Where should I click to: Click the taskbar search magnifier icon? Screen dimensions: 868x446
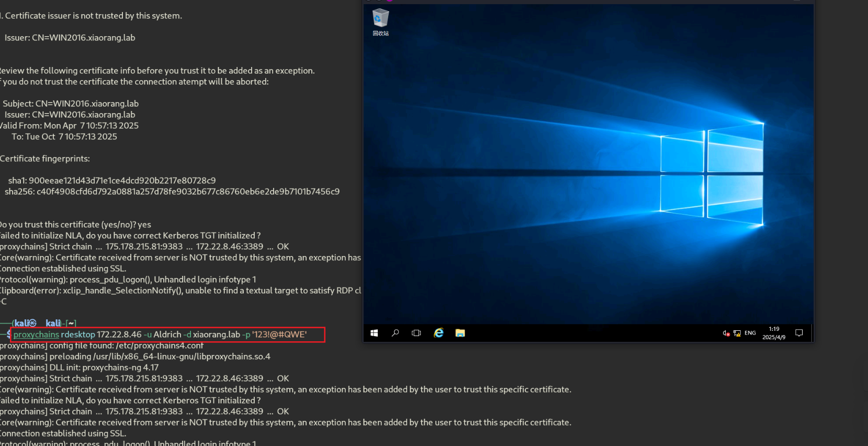(x=395, y=333)
